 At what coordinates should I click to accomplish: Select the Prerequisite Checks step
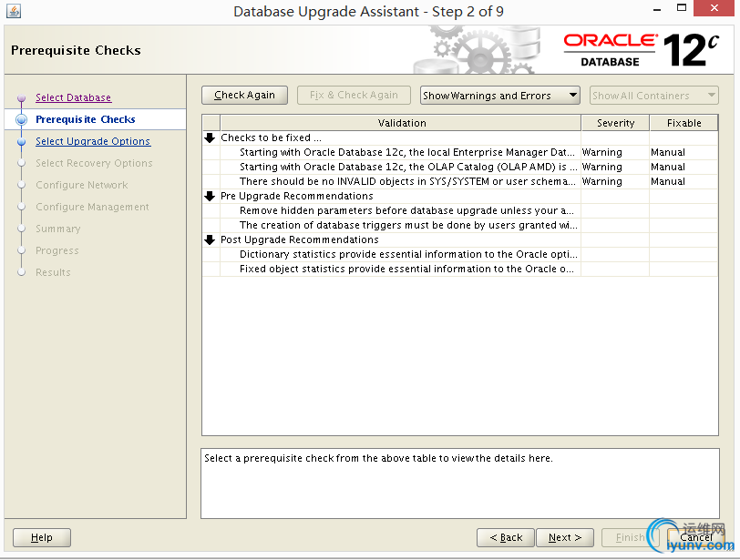click(86, 119)
